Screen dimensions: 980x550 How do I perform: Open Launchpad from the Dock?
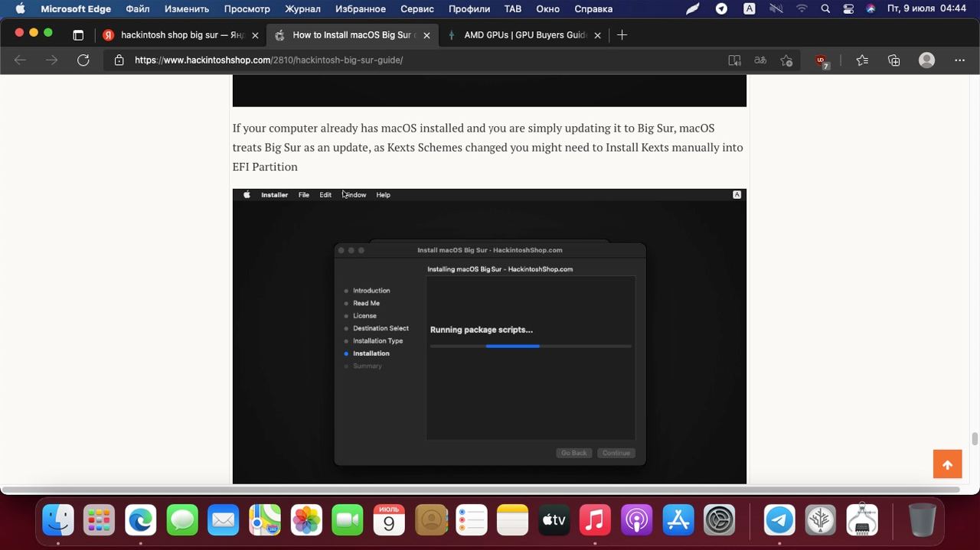[x=100, y=520]
